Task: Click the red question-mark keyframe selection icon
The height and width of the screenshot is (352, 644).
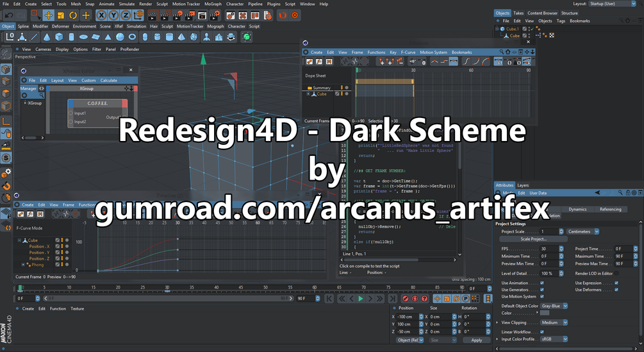Action: click(424, 299)
